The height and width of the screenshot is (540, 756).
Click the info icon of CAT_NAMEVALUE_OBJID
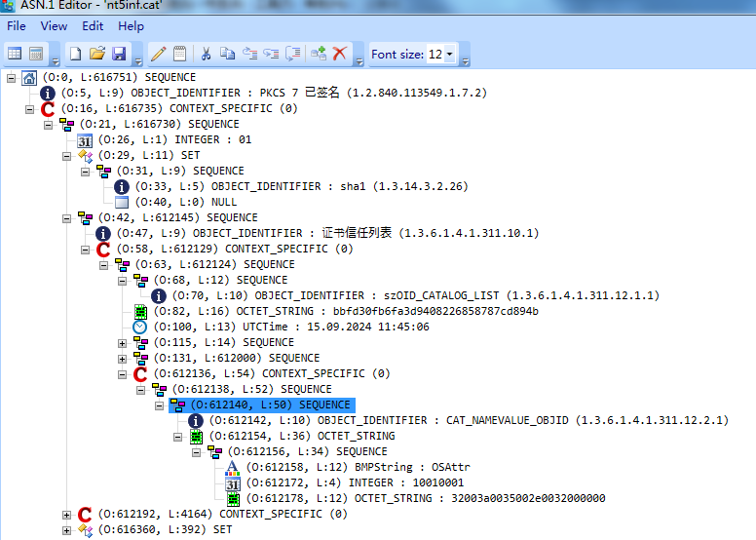click(195, 421)
